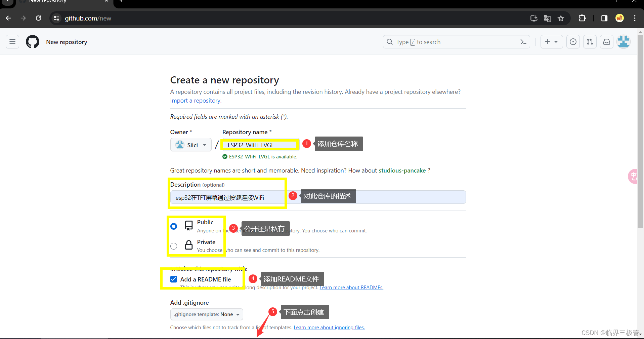Select the Public visibility option
The height and width of the screenshot is (339, 644).
pyautogui.click(x=174, y=226)
